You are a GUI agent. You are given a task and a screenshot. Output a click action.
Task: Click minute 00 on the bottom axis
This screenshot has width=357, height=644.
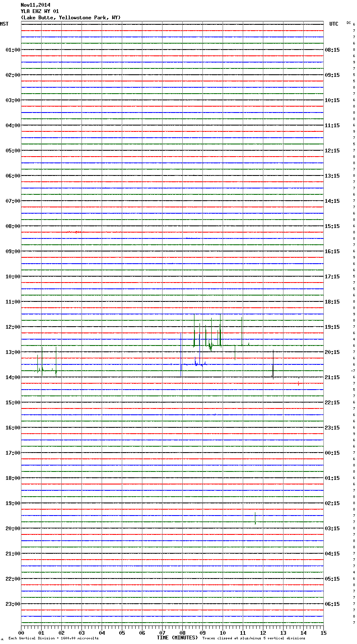click(21, 633)
